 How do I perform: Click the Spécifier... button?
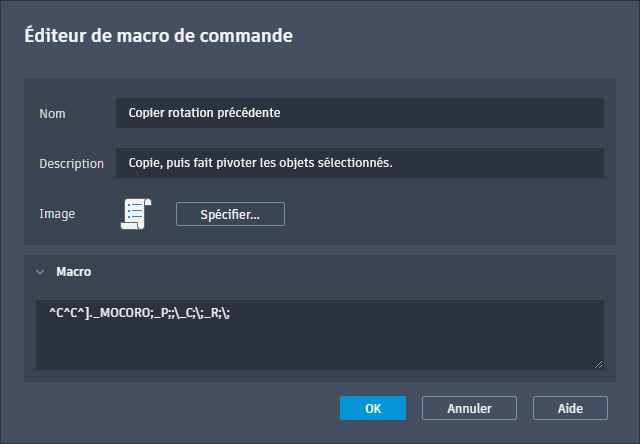pos(230,214)
